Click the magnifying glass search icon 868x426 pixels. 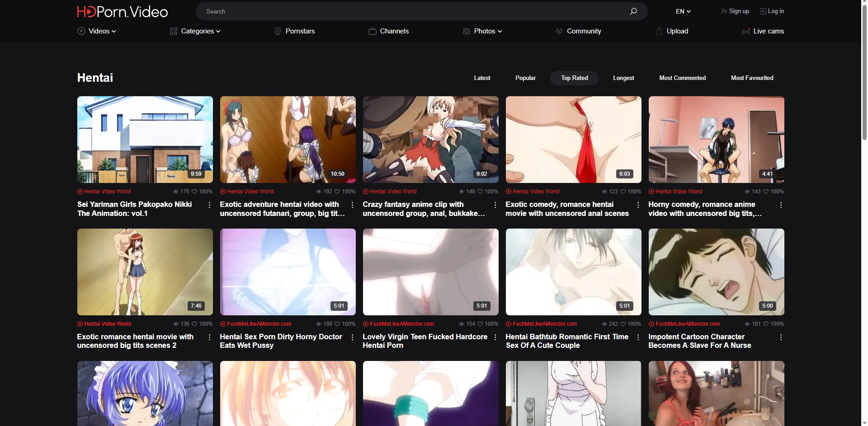pyautogui.click(x=633, y=11)
